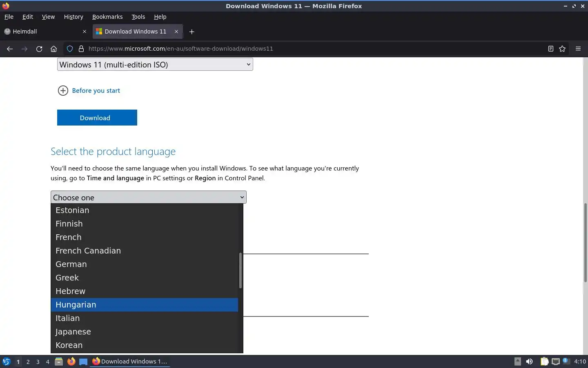Open the Edit menu
The height and width of the screenshot is (368, 588).
(28, 17)
